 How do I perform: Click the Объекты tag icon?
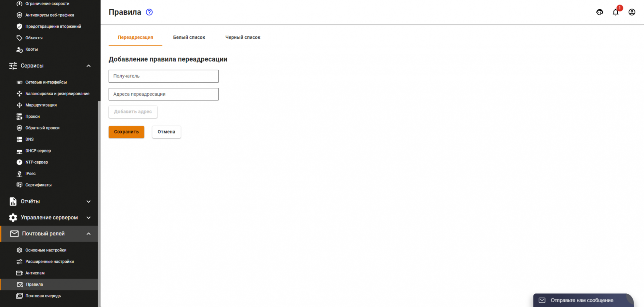[19, 38]
